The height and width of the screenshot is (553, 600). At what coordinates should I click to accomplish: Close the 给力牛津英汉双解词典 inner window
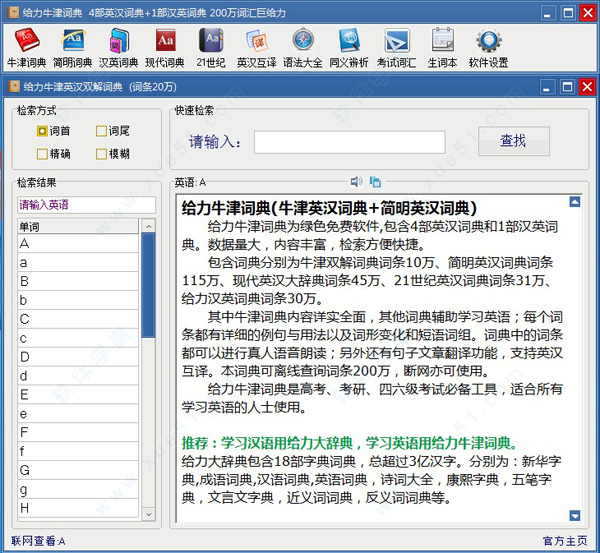587,87
